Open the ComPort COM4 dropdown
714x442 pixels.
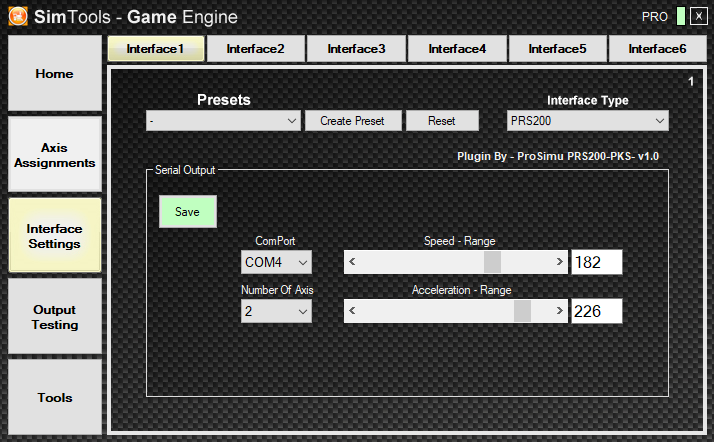(x=276, y=262)
